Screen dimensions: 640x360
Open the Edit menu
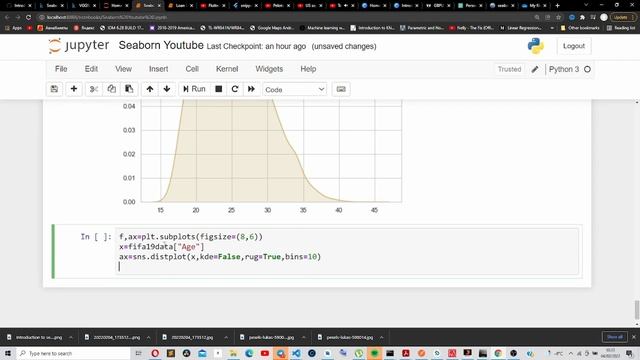(x=91, y=69)
